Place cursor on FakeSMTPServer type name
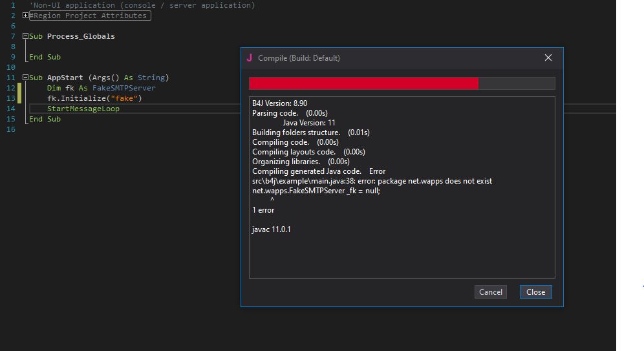Viewport: 644px width, 351px height. (x=123, y=88)
